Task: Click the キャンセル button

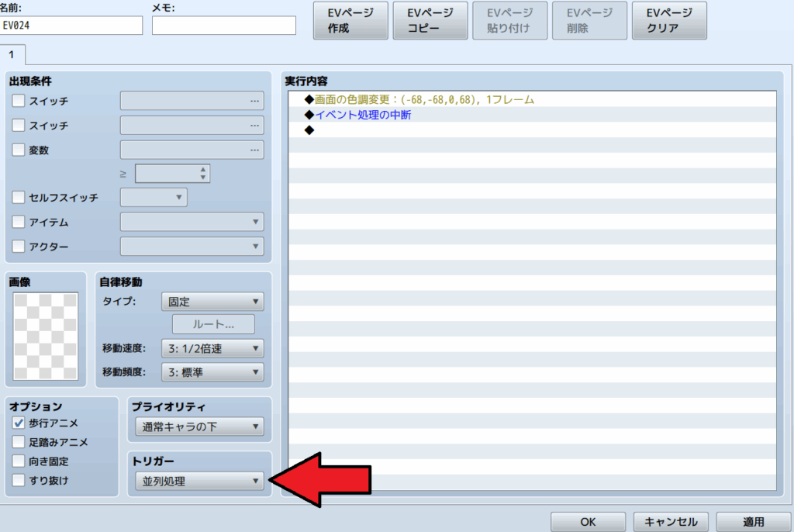Action: pyautogui.click(x=671, y=522)
